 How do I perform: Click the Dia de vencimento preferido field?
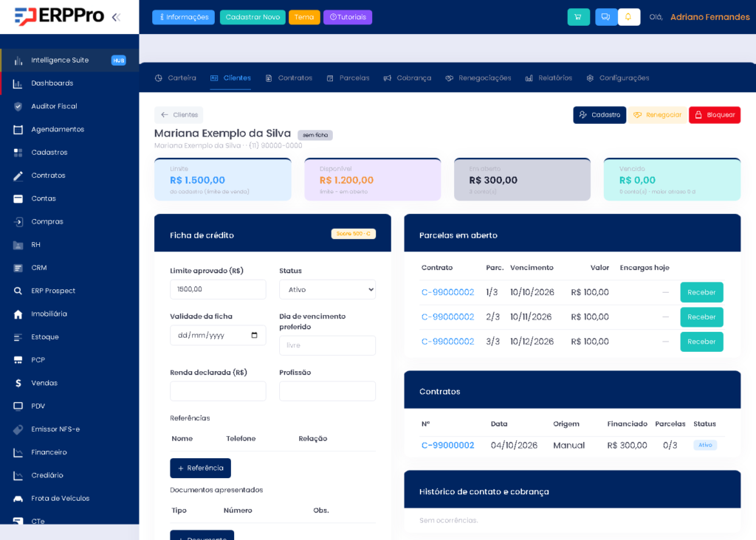(x=327, y=345)
